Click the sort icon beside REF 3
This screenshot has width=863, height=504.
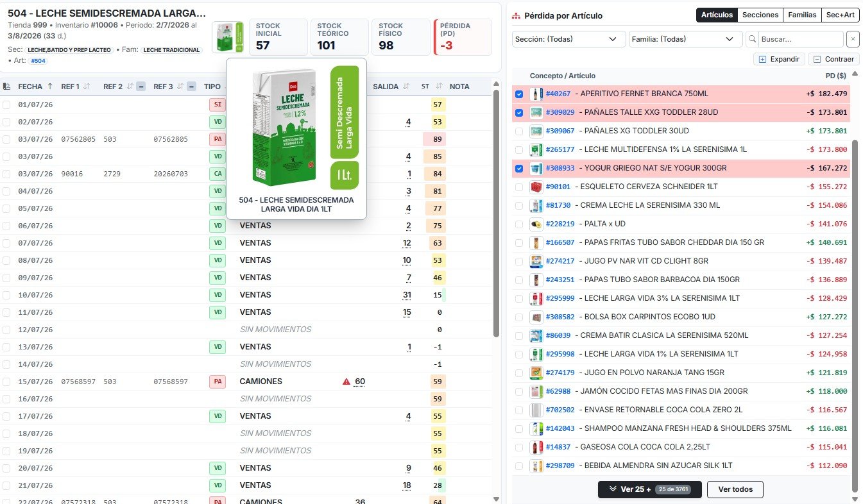(181, 87)
